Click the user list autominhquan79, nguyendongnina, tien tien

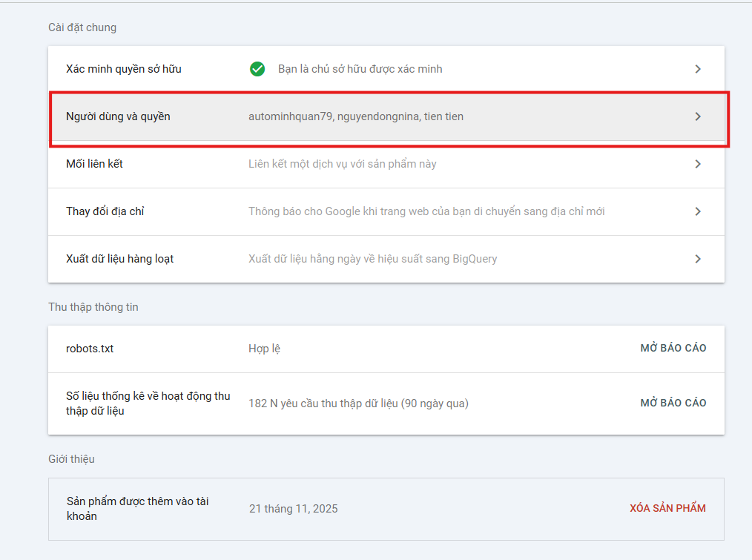355,116
